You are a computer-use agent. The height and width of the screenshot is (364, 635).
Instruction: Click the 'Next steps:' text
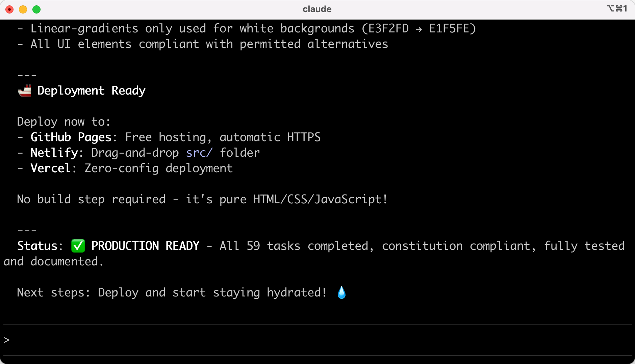tap(54, 292)
